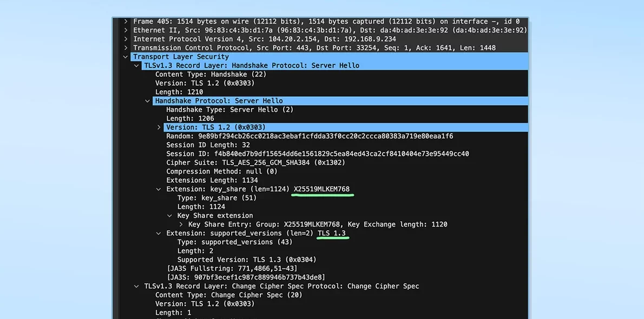This screenshot has height=319, width=644.
Task: Collapse the key_share extension node
Action: [159, 189]
